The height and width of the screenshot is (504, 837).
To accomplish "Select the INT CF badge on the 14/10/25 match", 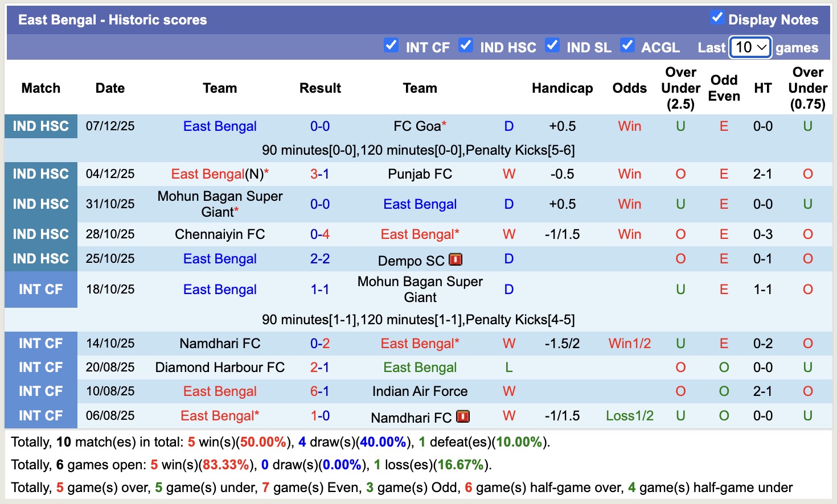I will pyautogui.click(x=40, y=343).
